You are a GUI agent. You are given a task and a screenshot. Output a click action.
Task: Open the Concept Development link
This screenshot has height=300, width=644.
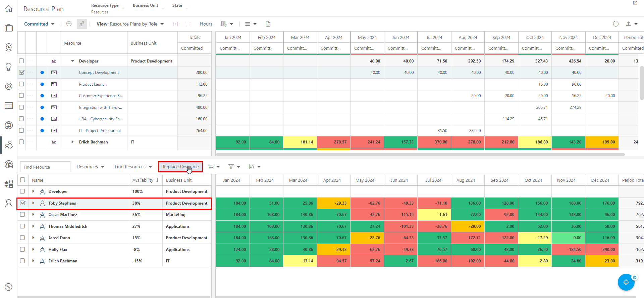(x=99, y=73)
